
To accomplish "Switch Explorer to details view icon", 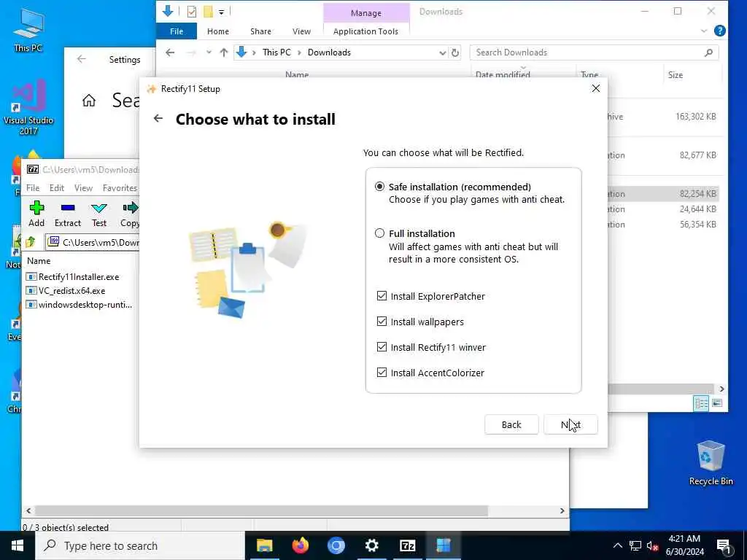I will coord(701,403).
